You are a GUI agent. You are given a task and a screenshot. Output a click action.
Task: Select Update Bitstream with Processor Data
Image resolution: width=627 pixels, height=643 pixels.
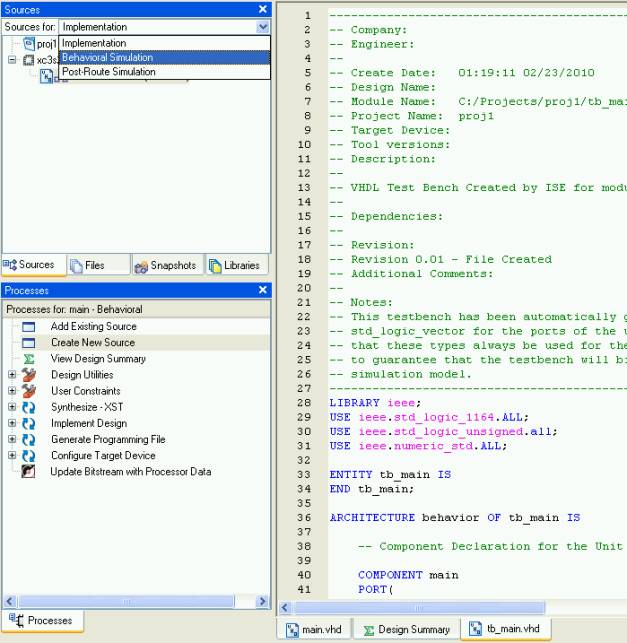pyautogui.click(x=130, y=472)
